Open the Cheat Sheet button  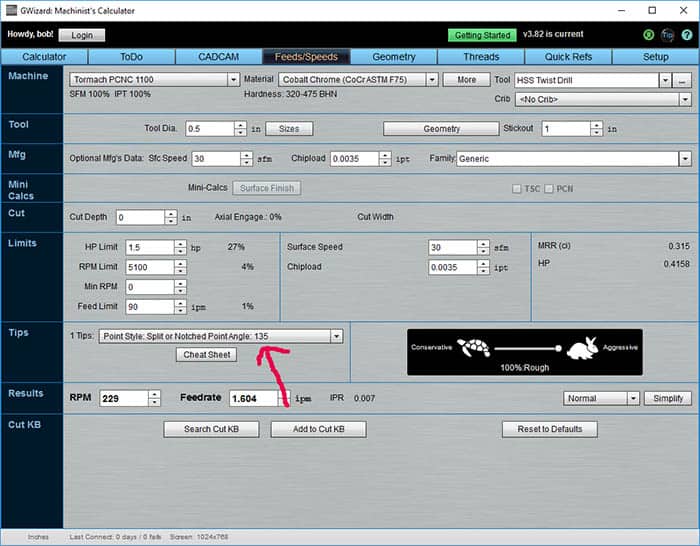coord(207,355)
